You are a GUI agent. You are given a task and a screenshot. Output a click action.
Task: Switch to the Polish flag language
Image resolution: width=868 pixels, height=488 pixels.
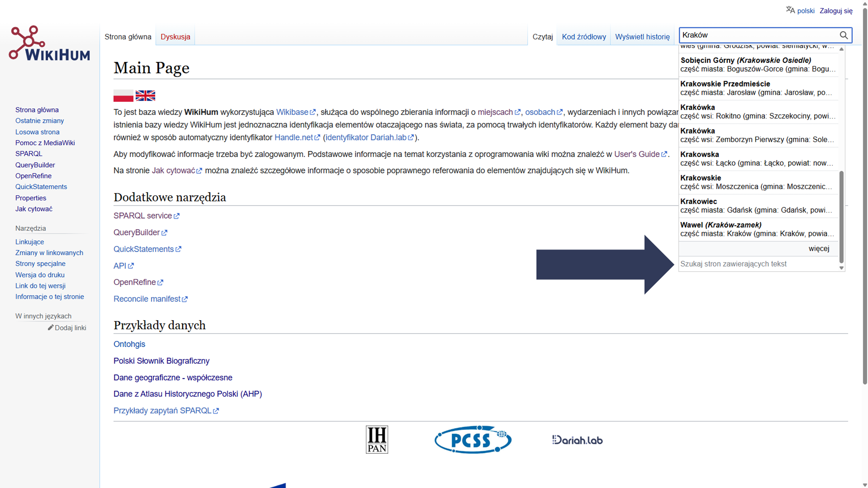click(123, 95)
